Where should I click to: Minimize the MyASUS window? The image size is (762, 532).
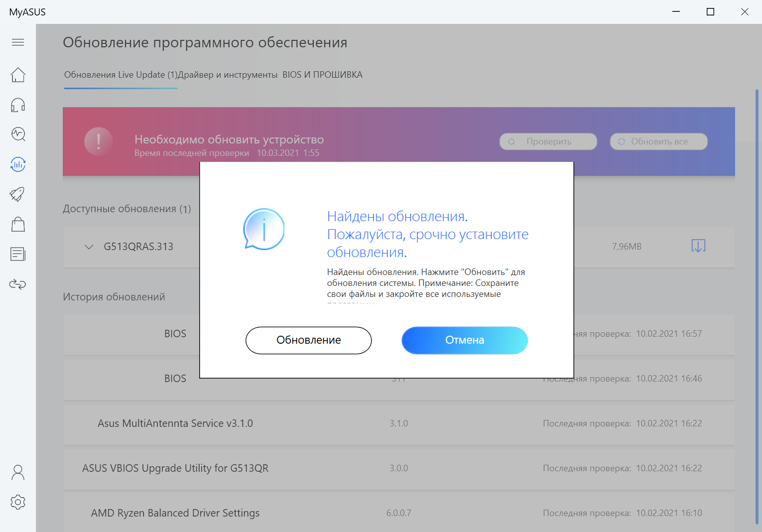click(x=676, y=11)
